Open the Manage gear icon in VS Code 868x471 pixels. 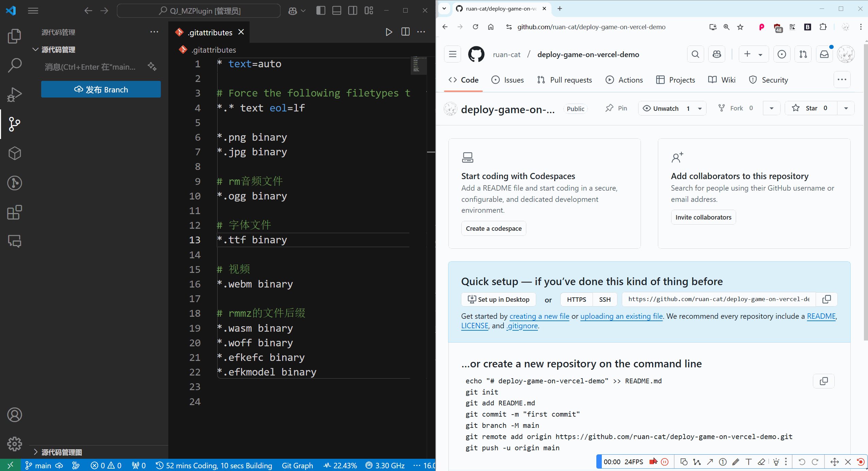tap(14, 444)
